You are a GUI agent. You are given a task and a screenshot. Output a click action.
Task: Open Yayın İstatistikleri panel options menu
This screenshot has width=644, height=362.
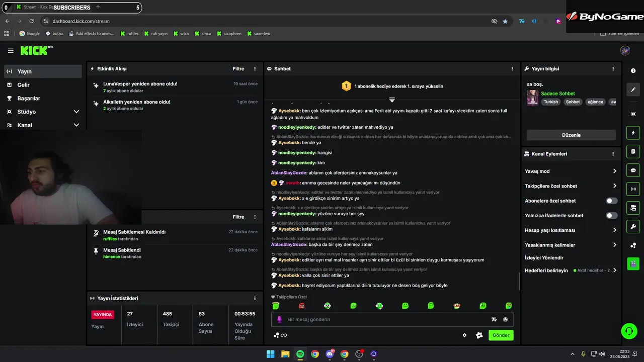[x=255, y=298]
